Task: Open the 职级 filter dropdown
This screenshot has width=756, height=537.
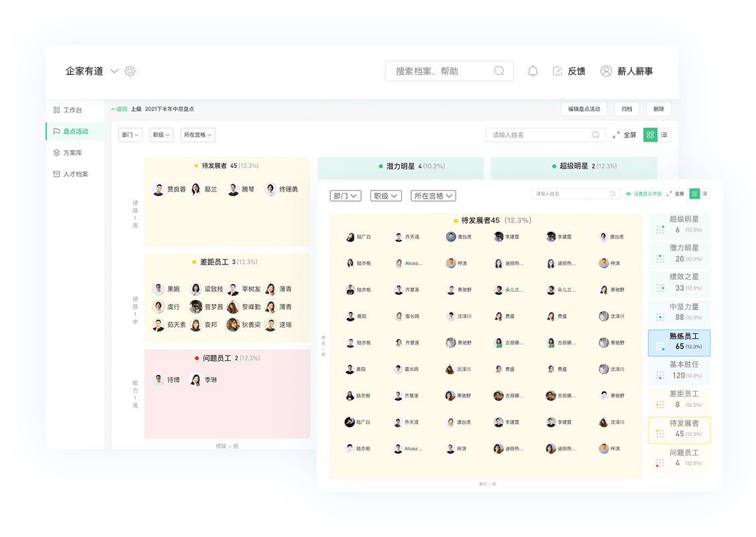Action: (161, 134)
